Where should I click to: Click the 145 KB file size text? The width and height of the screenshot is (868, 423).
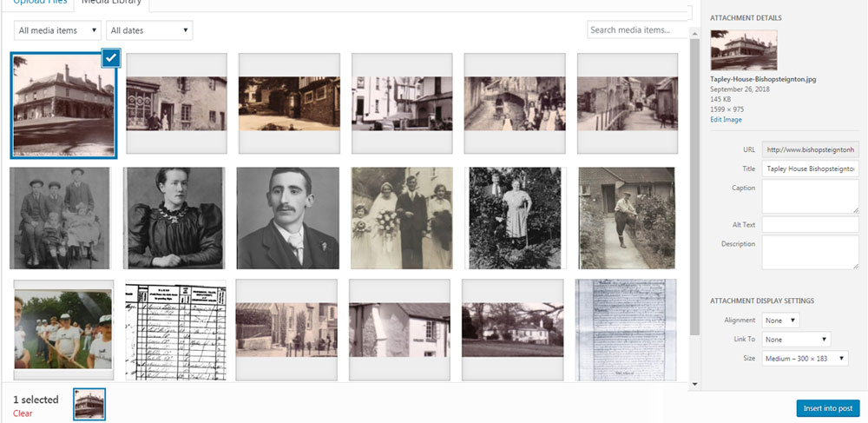[x=720, y=99]
